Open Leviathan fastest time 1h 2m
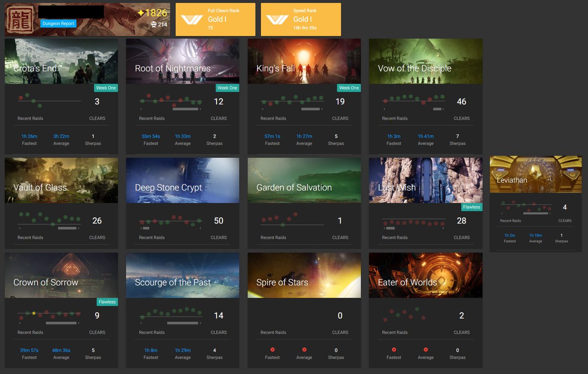The height and width of the screenshot is (374, 588). click(x=510, y=235)
